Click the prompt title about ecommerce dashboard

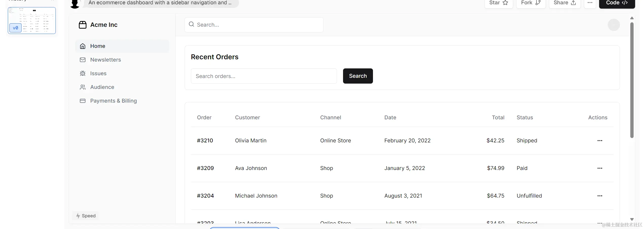pos(160,3)
